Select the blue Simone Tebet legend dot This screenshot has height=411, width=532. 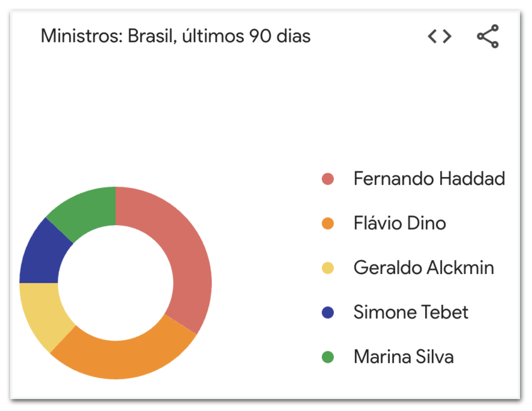(328, 312)
